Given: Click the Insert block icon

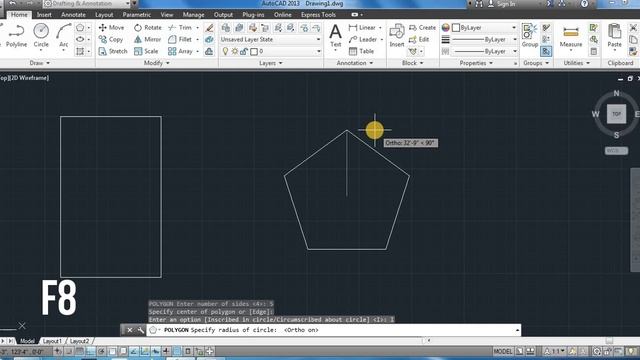Looking at the screenshot, I should (x=397, y=35).
